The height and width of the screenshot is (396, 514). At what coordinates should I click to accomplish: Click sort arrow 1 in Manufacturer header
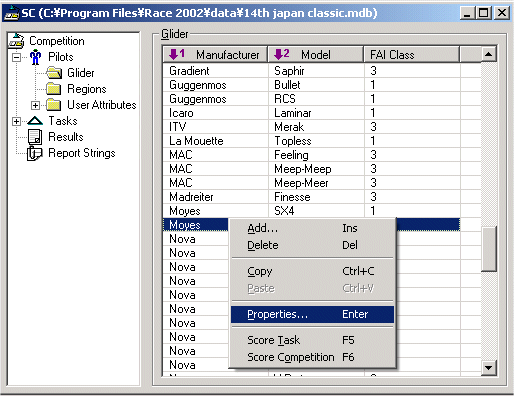(x=177, y=54)
